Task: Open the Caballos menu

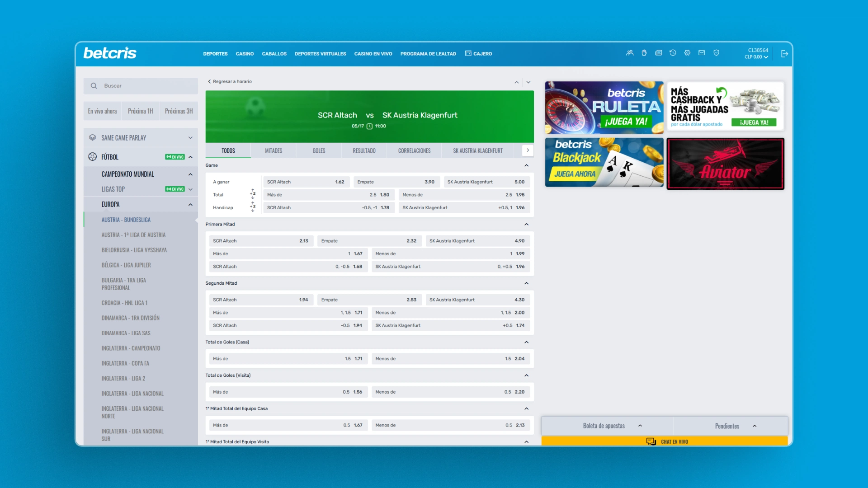Action: tap(274, 54)
